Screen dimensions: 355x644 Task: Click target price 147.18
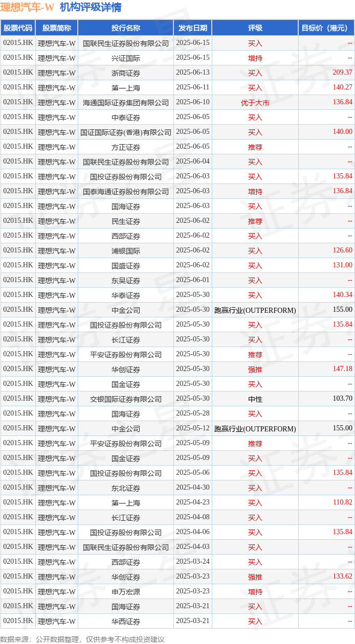342,369
